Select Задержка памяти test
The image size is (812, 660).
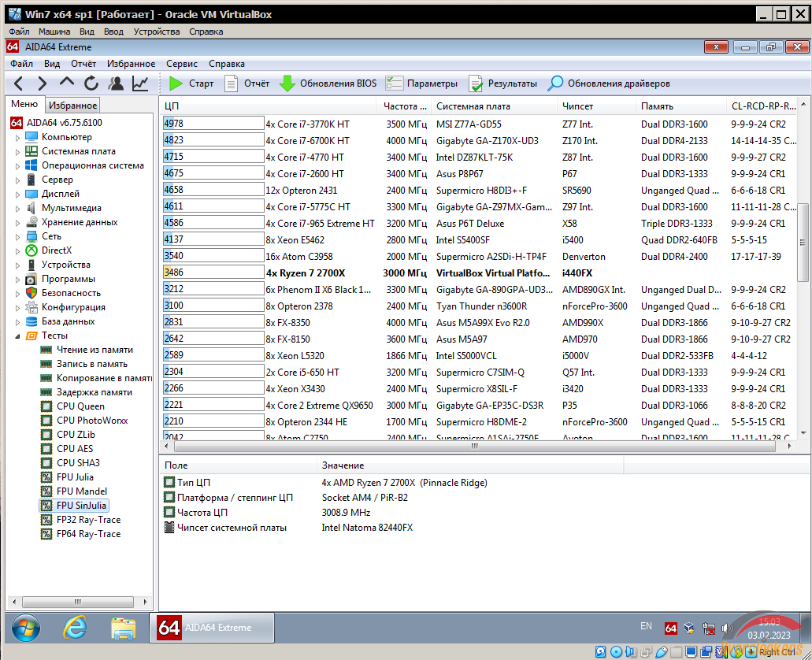click(x=94, y=392)
